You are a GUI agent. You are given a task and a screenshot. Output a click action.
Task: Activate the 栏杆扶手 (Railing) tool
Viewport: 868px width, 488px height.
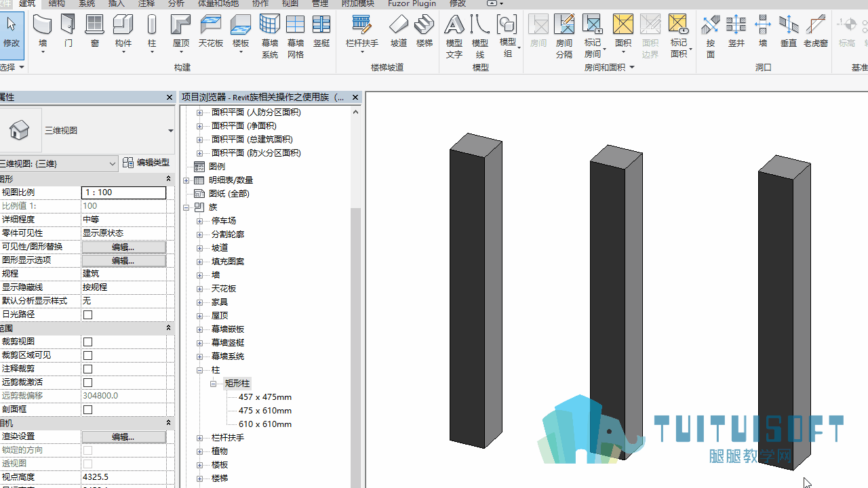[362, 32]
